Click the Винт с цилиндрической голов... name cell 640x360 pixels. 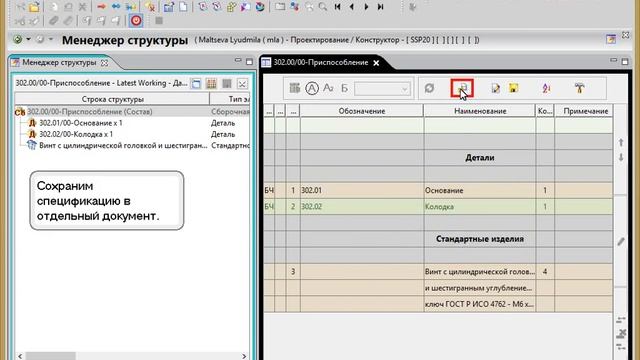click(480, 271)
